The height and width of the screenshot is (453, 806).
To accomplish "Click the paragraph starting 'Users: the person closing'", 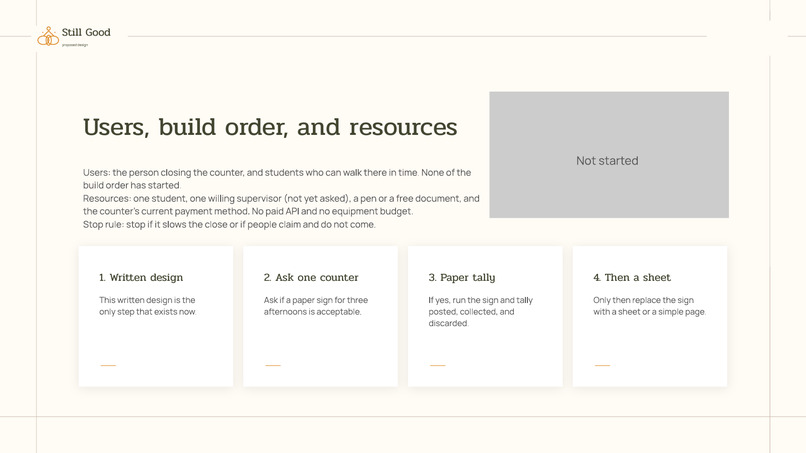I will coord(277,178).
